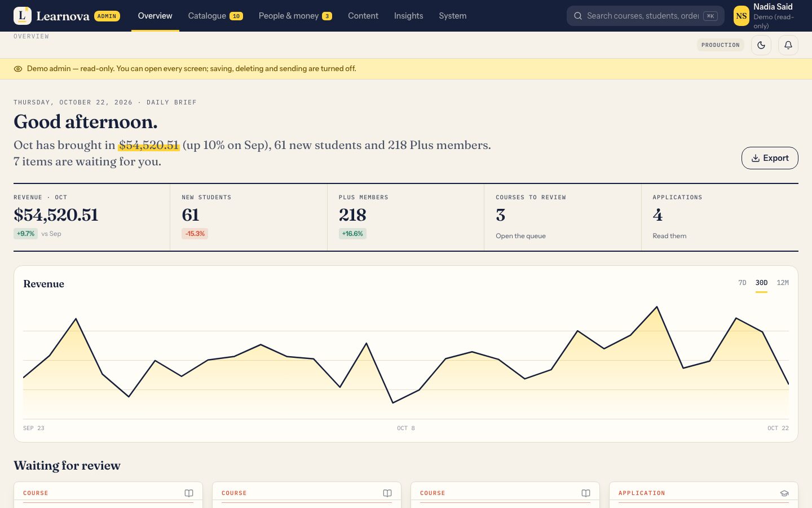Click the Waiting for review heading

(67, 466)
